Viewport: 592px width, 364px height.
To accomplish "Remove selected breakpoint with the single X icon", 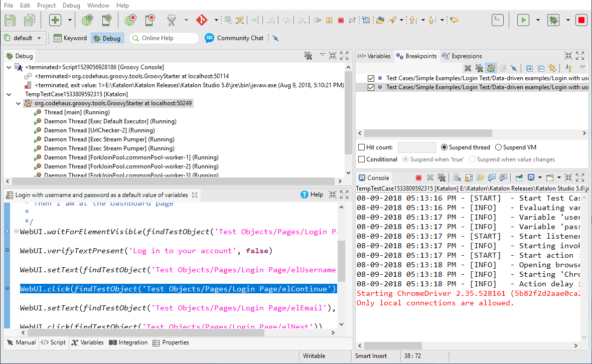I will point(468,68).
